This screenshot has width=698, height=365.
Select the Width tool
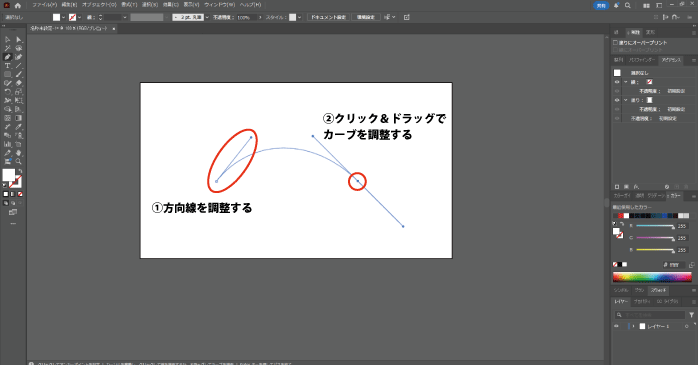coord(8,101)
